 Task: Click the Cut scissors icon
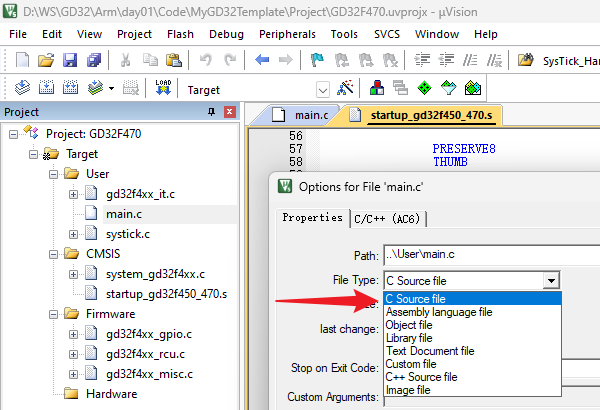(x=125, y=60)
